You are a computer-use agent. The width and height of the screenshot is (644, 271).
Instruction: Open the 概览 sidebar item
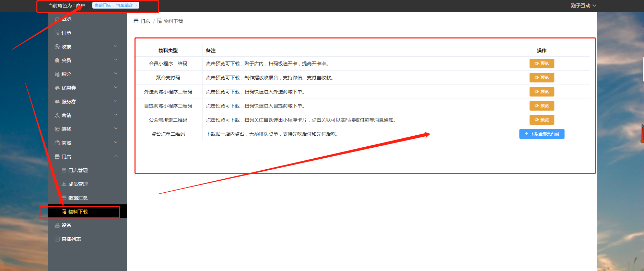pyautogui.click(x=87, y=19)
